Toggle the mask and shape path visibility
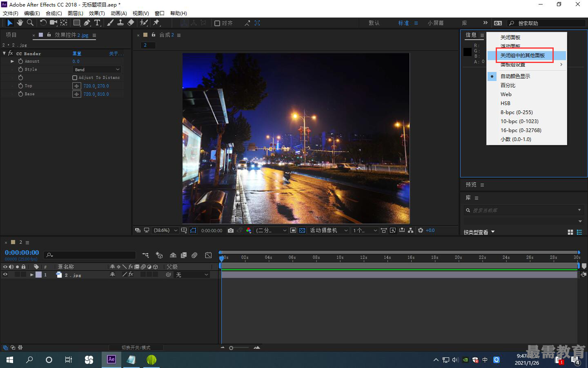The height and width of the screenshot is (368, 588). point(193,231)
